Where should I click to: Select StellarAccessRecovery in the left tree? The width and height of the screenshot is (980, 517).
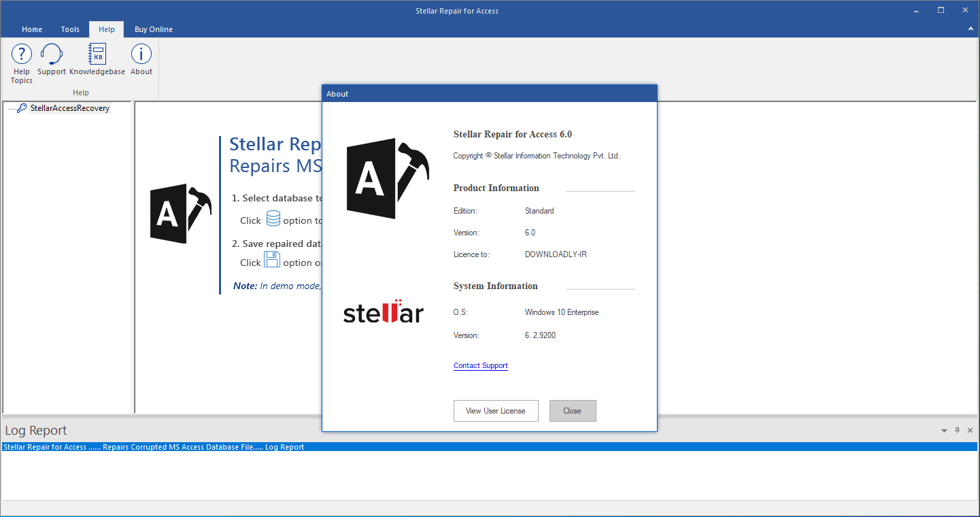point(71,107)
